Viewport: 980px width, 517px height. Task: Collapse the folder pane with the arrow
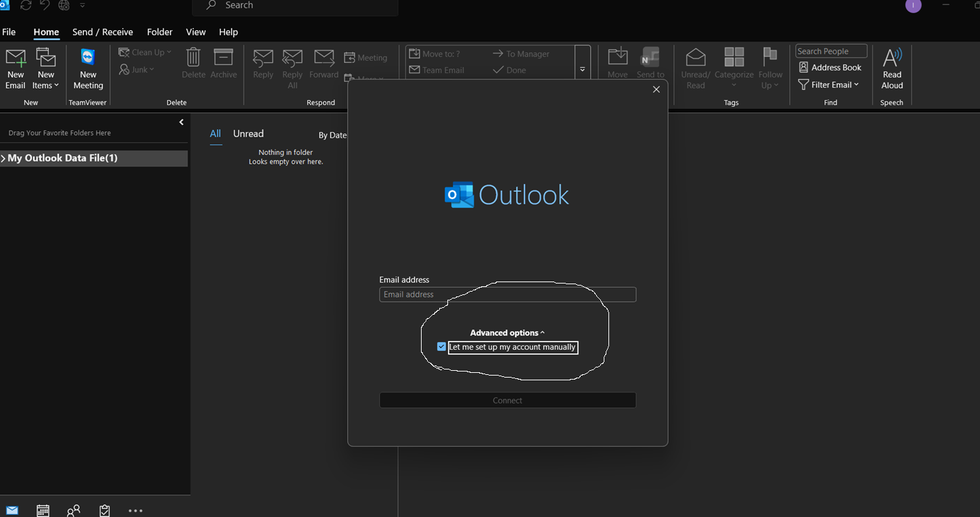click(181, 122)
